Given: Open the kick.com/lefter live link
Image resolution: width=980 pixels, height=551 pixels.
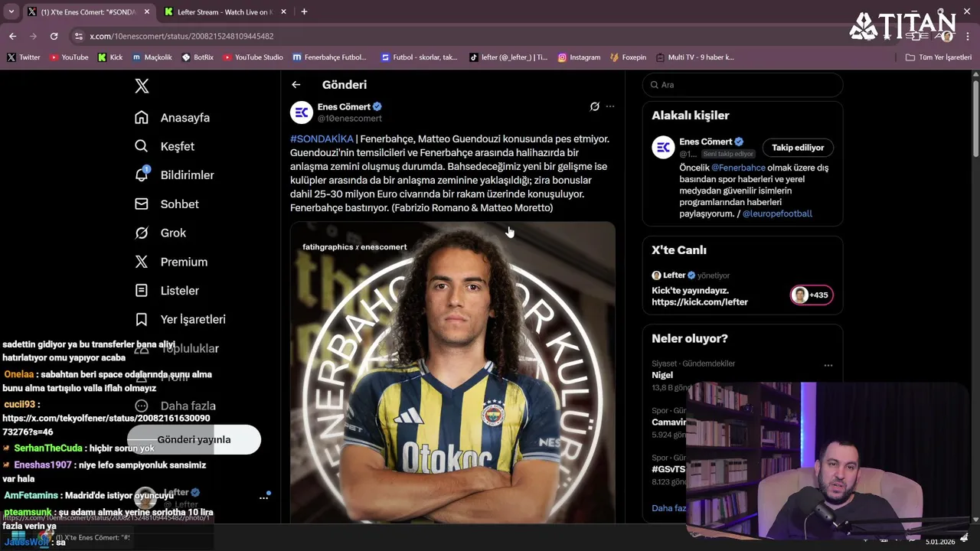Looking at the screenshot, I should pos(700,302).
